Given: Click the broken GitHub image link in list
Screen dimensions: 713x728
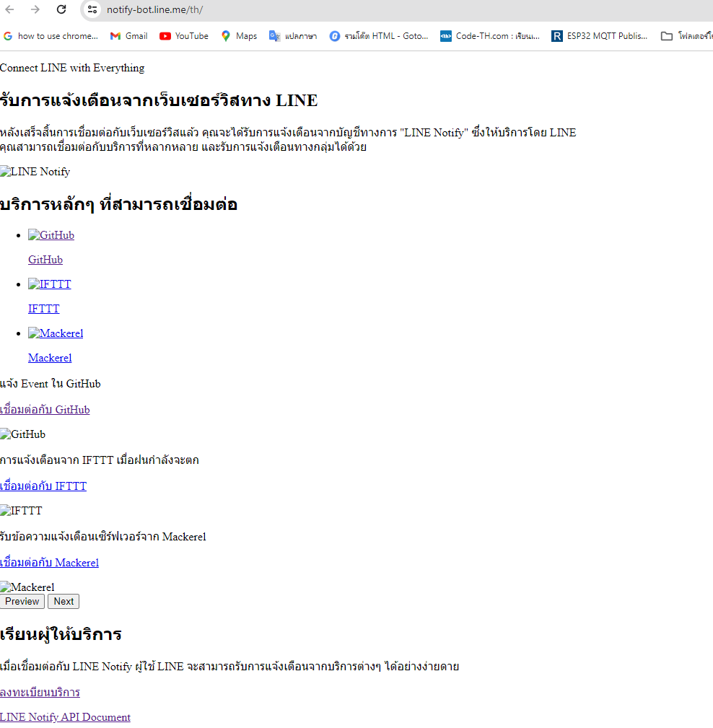Looking at the screenshot, I should click(51, 235).
